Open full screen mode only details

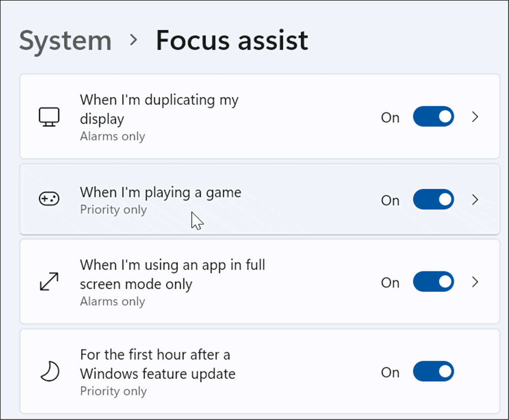click(x=475, y=282)
